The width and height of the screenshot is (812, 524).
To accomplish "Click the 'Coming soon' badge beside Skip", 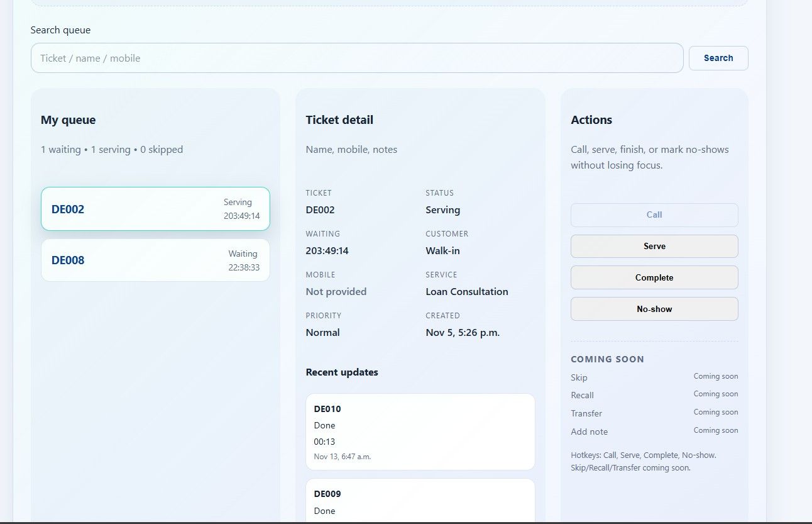I will point(716,376).
